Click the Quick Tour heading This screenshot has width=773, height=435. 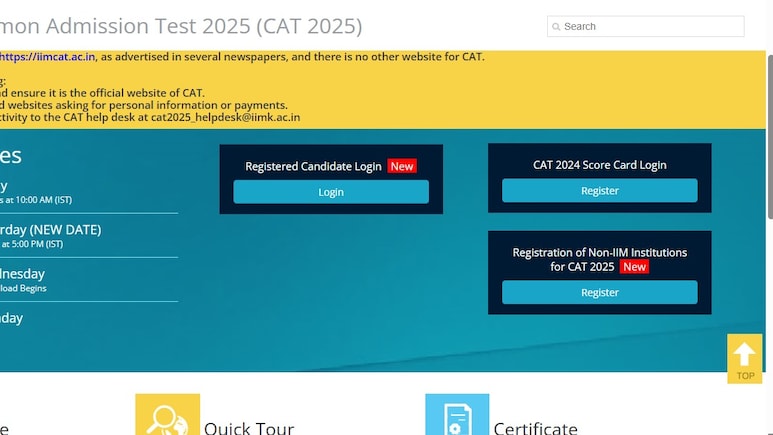point(249,428)
